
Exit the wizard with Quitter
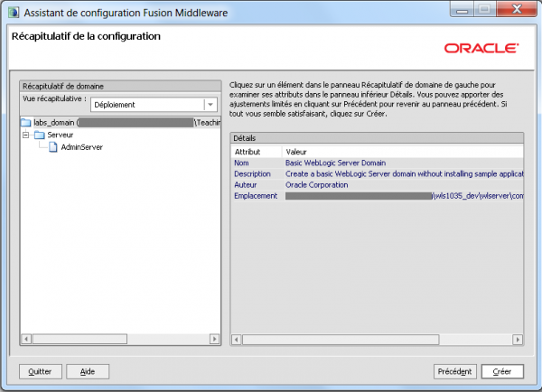(41, 371)
